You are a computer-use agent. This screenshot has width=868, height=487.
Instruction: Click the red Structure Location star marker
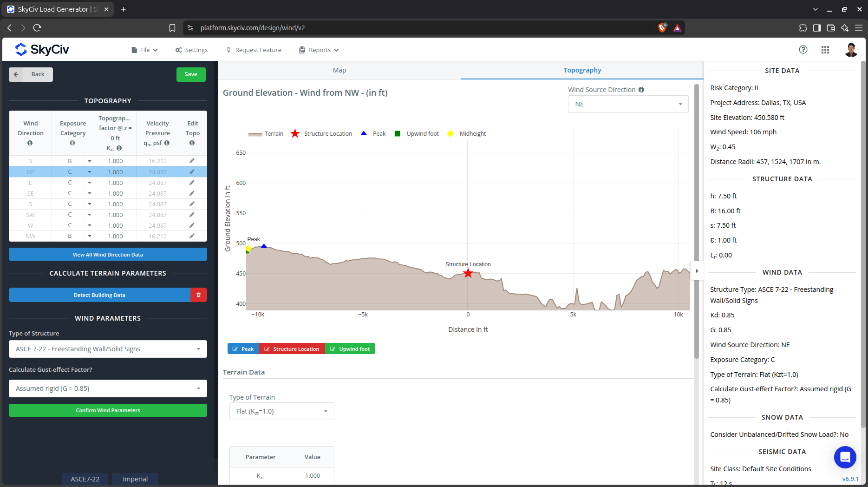click(468, 273)
